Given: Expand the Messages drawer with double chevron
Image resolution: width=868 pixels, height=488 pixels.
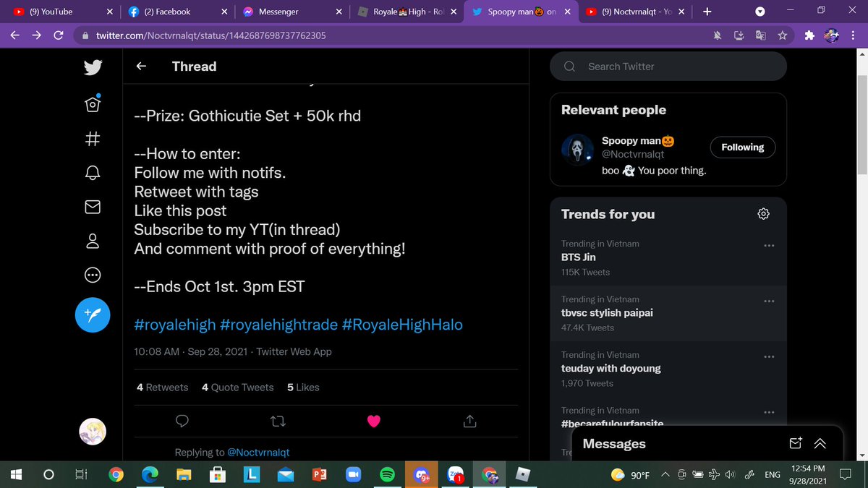Looking at the screenshot, I should pos(820,443).
